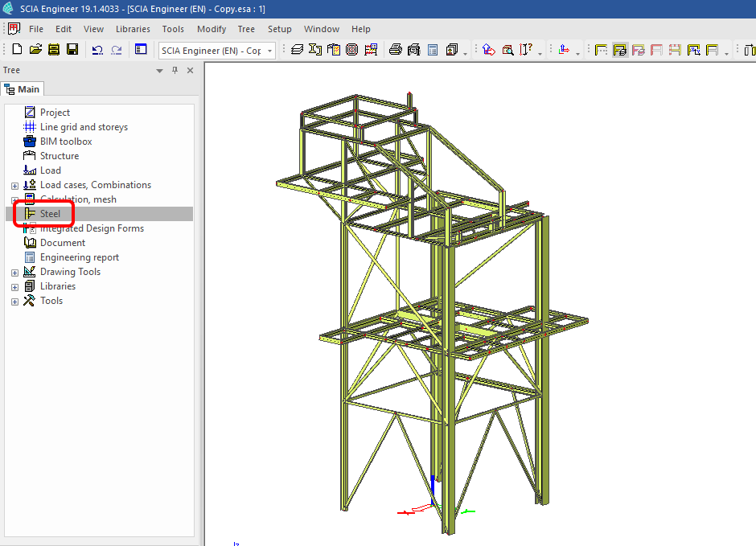Select the Main tab in Tree panel
756x546 pixels.
[23, 89]
